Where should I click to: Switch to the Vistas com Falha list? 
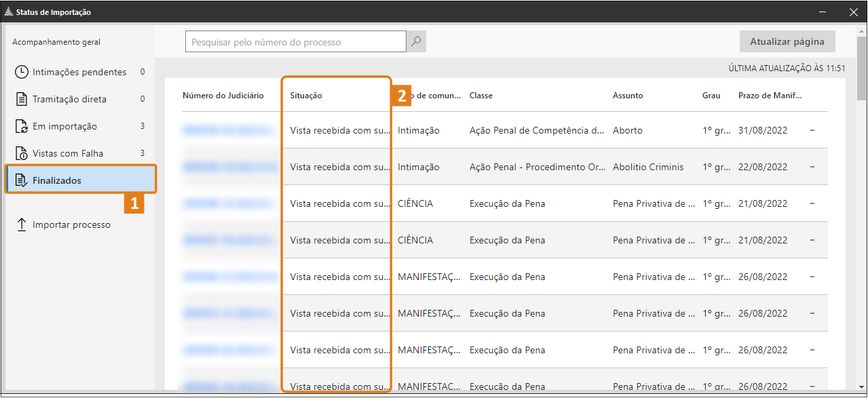(68, 153)
